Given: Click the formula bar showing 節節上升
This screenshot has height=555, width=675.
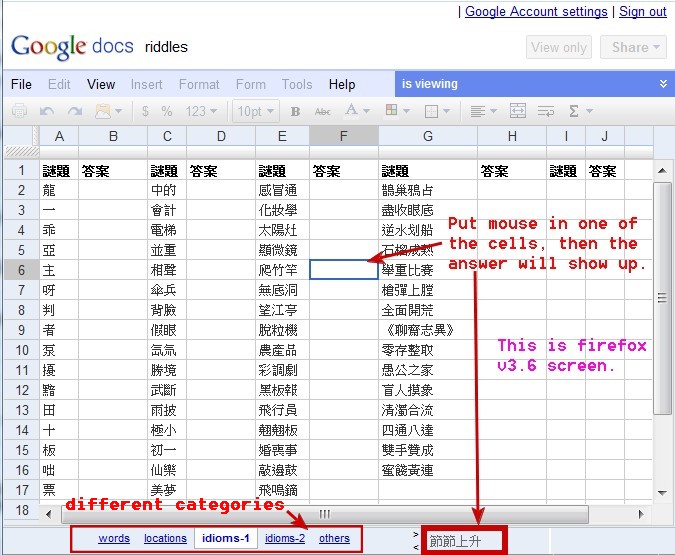Looking at the screenshot, I should pos(464,541).
